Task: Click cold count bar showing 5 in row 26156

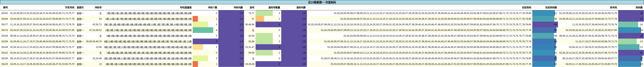Action: (205, 42)
